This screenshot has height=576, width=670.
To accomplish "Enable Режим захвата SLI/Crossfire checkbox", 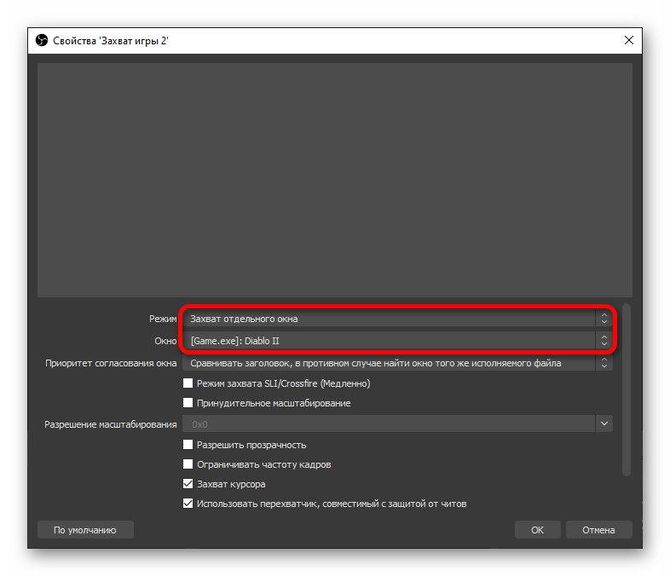I will [188, 383].
